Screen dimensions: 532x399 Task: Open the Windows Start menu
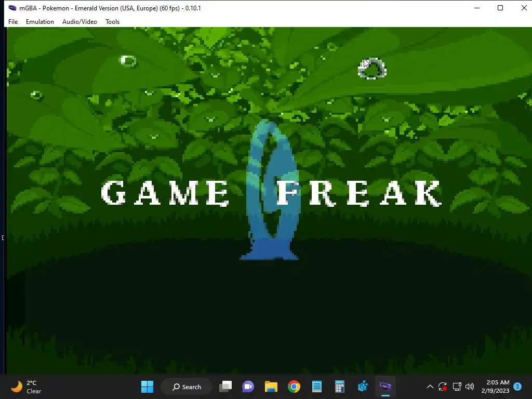[147, 387]
